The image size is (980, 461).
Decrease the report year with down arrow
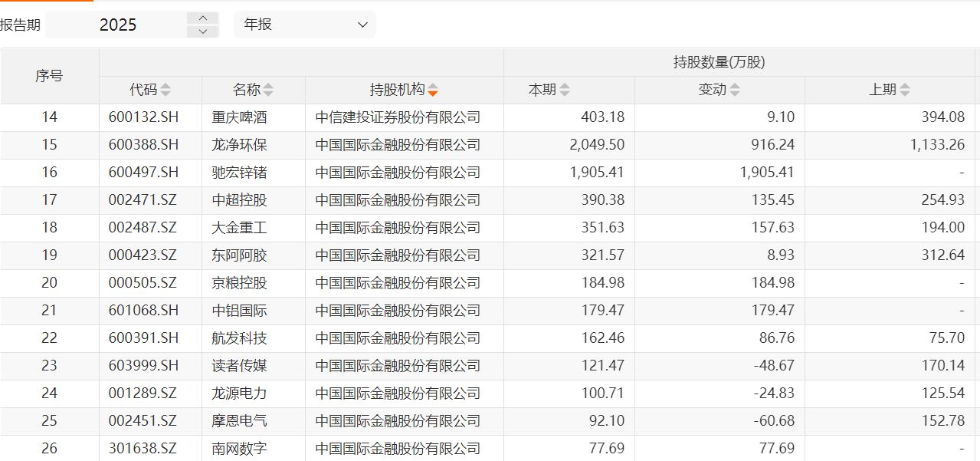[203, 31]
